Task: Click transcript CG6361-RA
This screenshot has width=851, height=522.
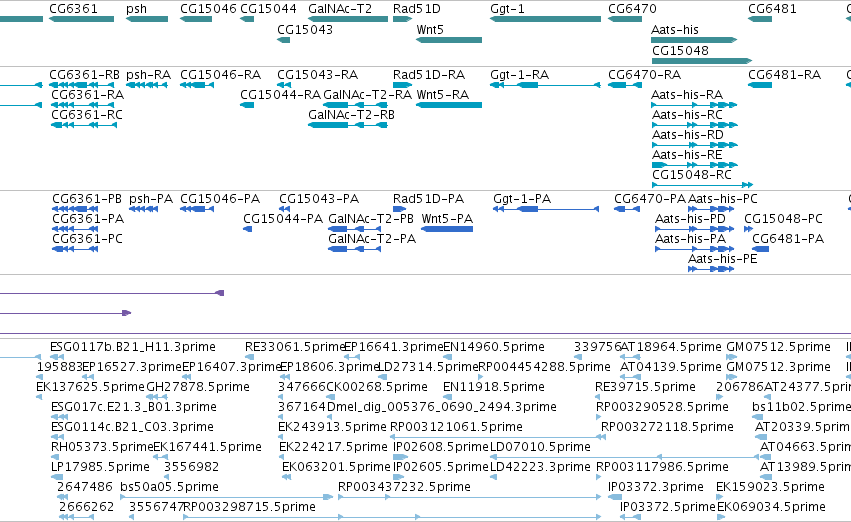Action: [x=87, y=94]
